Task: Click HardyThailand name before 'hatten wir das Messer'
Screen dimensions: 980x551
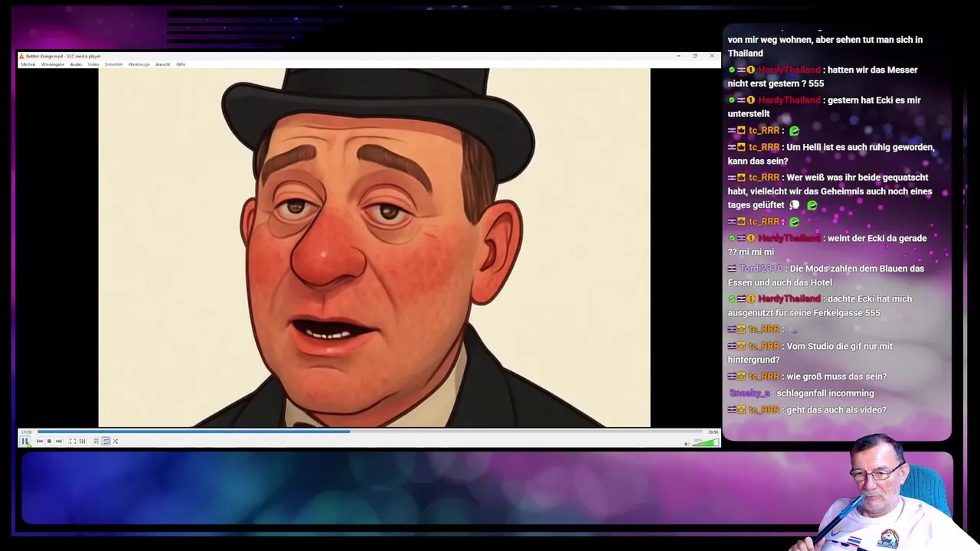Action: pos(789,70)
